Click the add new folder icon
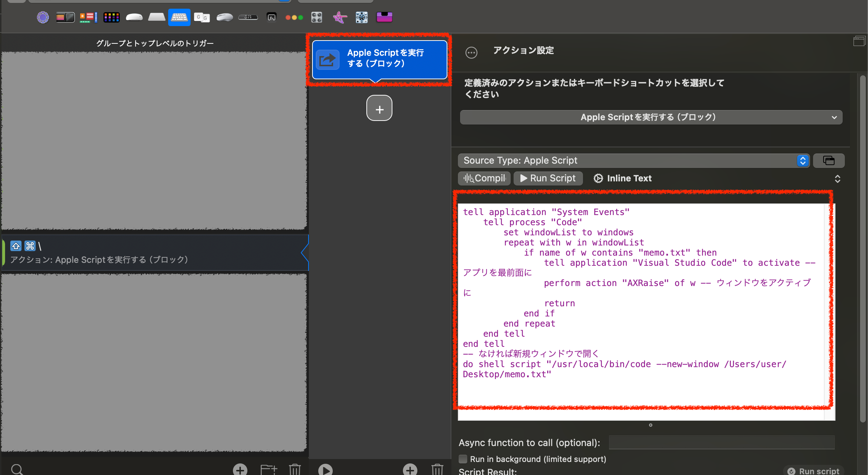The height and width of the screenshot is (475, 868). [x=268, y=470]
